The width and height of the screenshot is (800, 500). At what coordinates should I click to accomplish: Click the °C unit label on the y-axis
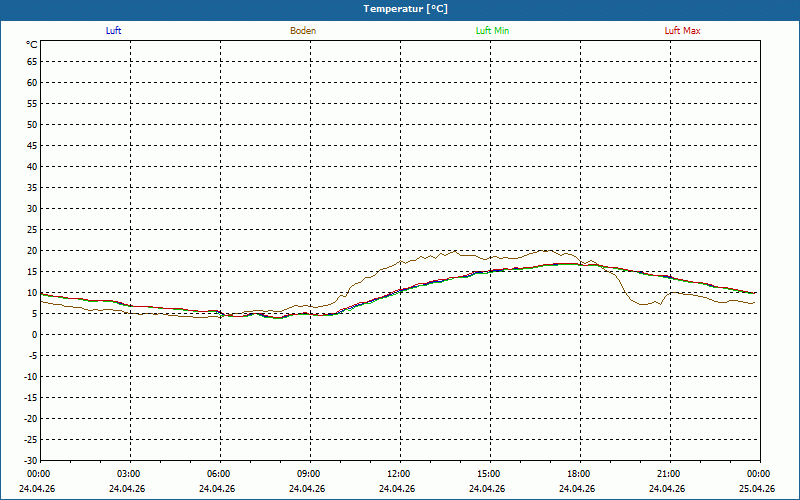[32, 45]
